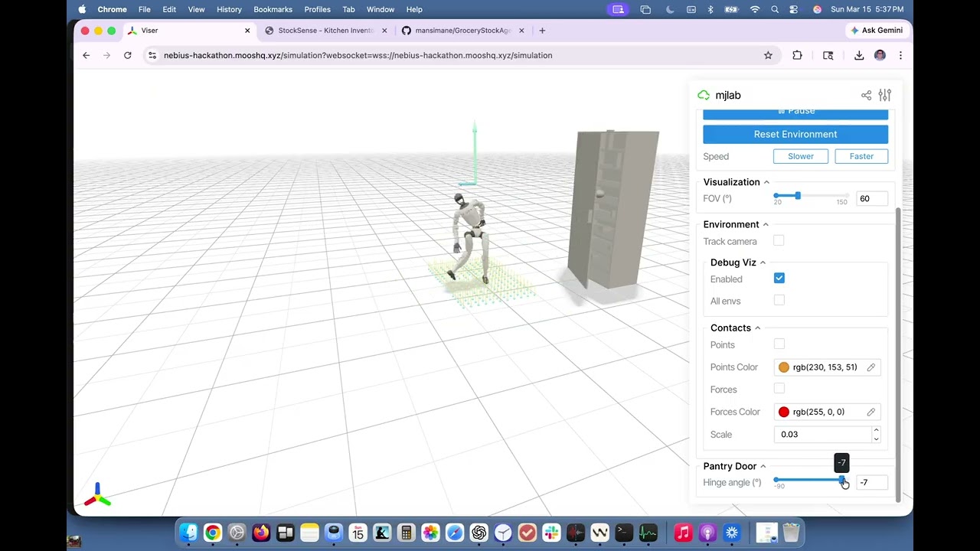The image size is (980, 551).
Task: Click the red Forces Color swatch
Action: [x=783, y=412]
